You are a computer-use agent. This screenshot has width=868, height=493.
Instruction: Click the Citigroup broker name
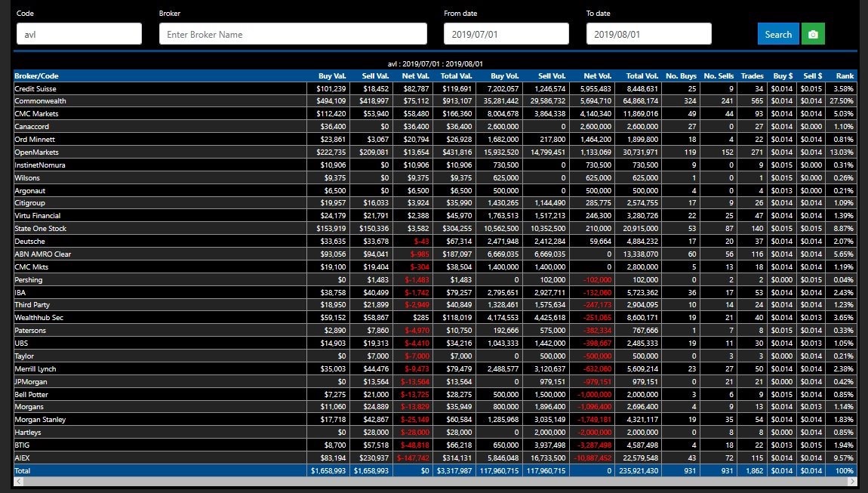click(30, 203)
